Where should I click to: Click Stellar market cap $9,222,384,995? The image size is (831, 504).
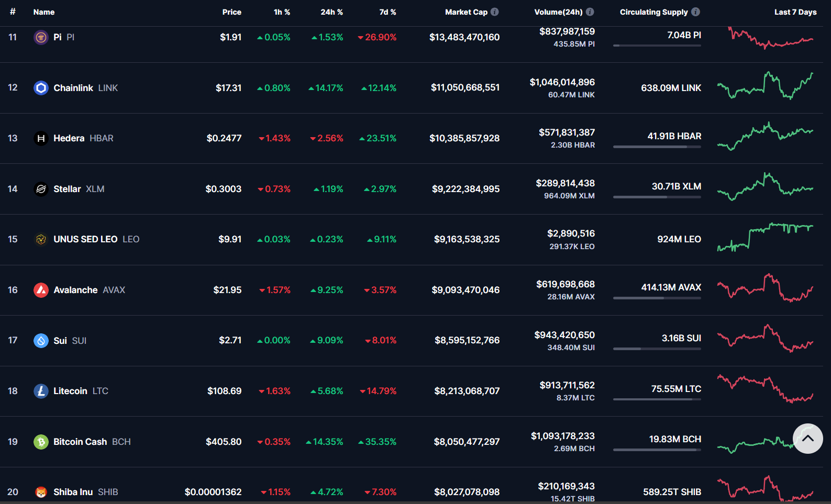click(466, 189)
